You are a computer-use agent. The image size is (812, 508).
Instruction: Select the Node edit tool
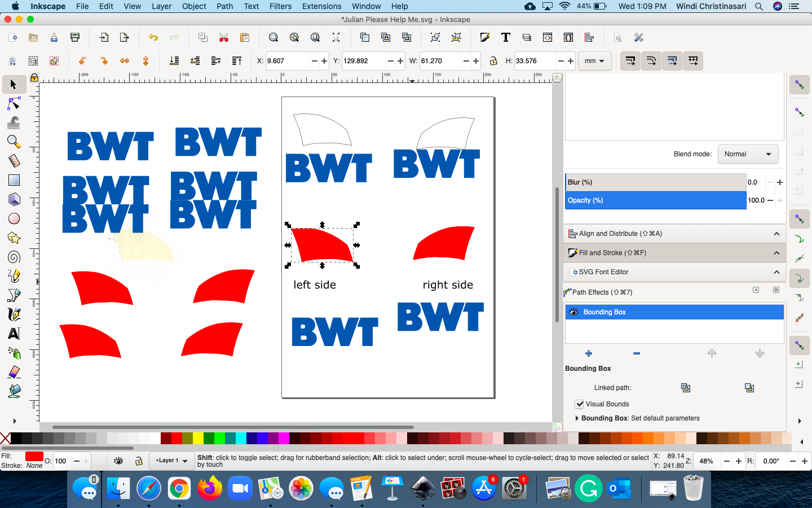click(x=14, y=104)
